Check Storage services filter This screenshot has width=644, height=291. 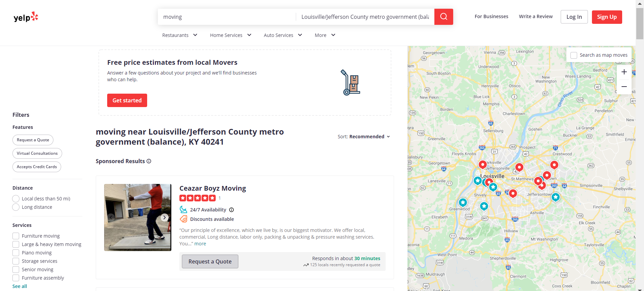click(x=16, y=261)
